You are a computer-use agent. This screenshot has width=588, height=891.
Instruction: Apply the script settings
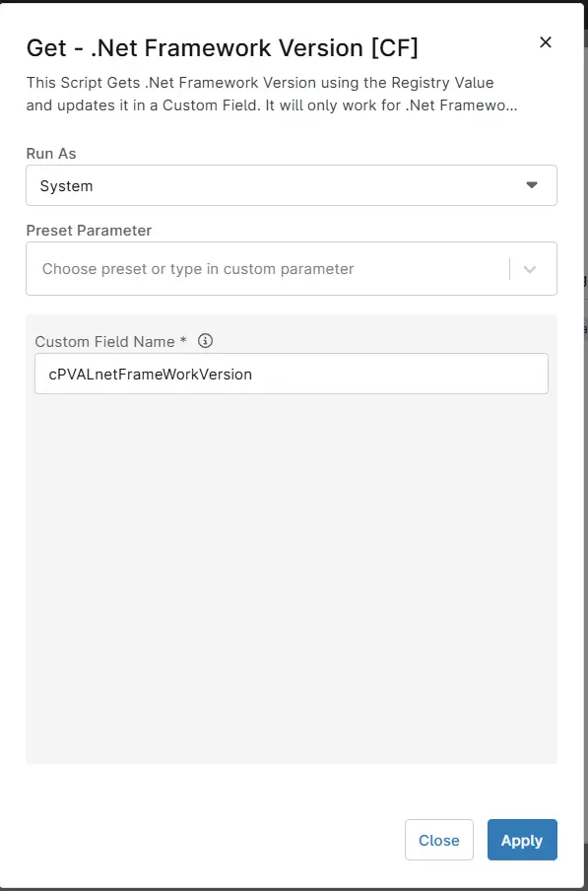tap(522, 840)
